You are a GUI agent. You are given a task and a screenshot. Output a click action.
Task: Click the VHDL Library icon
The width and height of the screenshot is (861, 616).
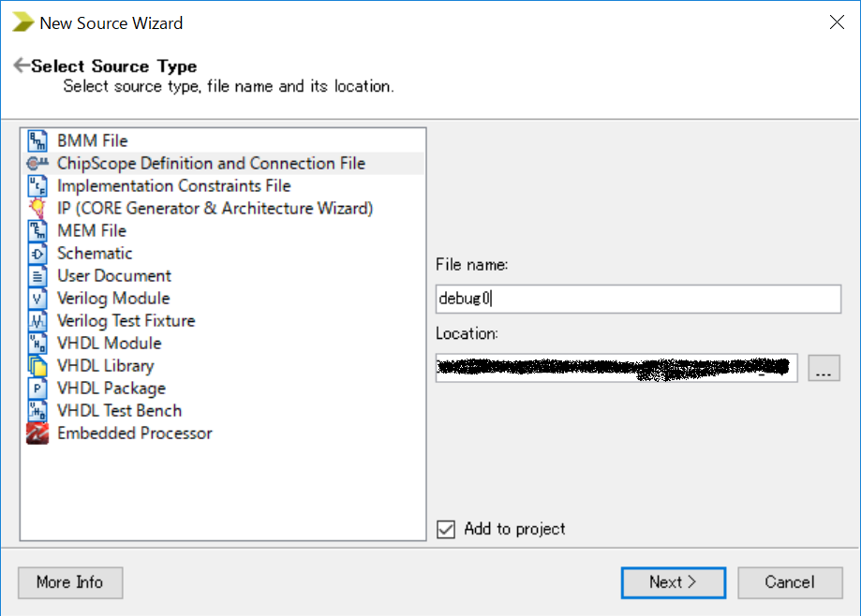point(37,366)
